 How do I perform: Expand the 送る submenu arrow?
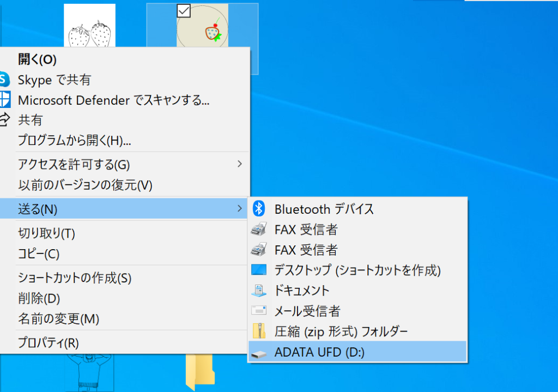[x=240, y=209]
